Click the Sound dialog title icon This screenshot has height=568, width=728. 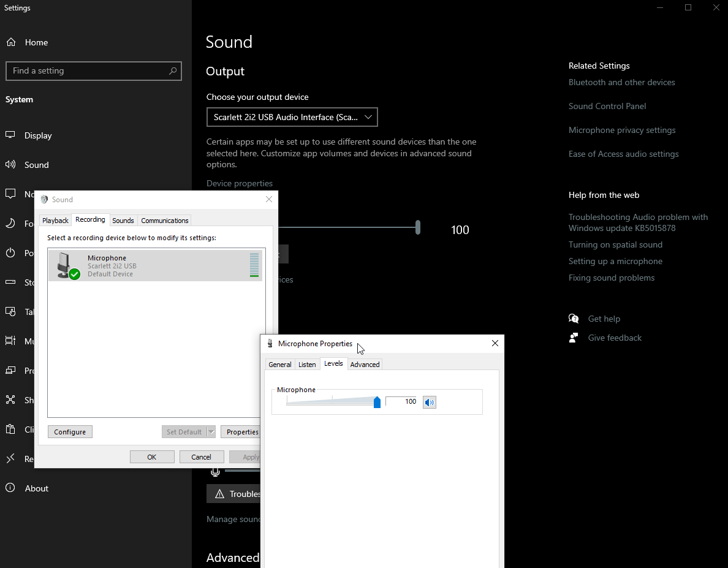(x=44, y=200)
